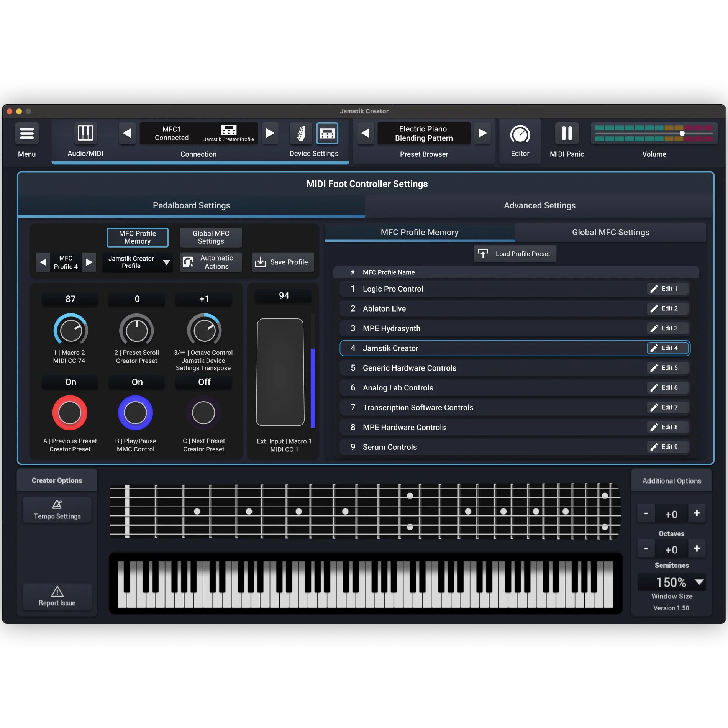Open the hamburger Menu icon
Image resolution: width=728 pixels, height=728 pixels.
[x=27, y=133]
